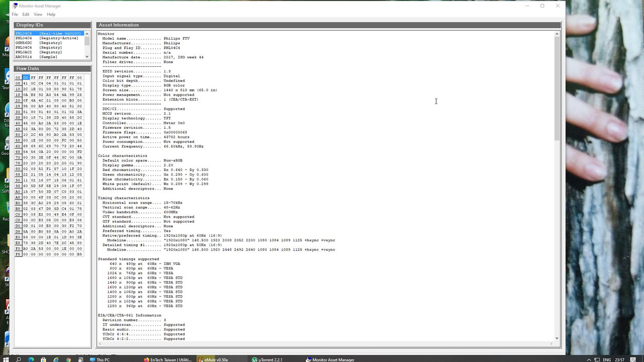This screenshot has height=362, width=644.
Task: Open Google Chrome from the taskbar
Action: (68, 359)
